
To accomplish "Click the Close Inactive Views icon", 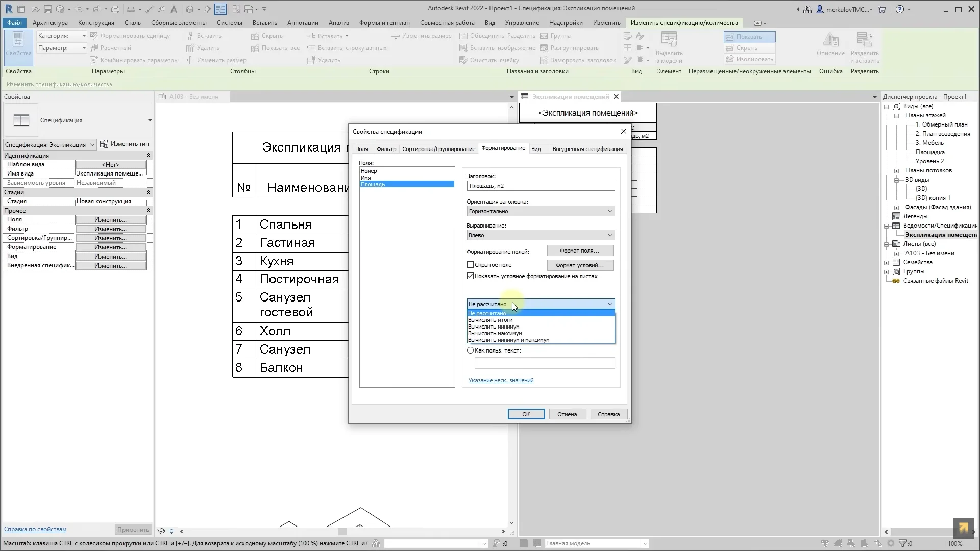I will [236, 9].
